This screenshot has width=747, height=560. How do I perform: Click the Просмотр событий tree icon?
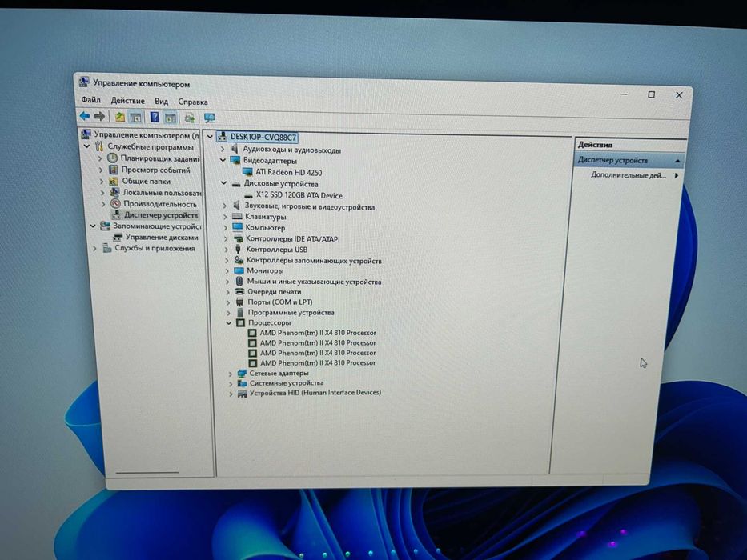coord(114,170)
